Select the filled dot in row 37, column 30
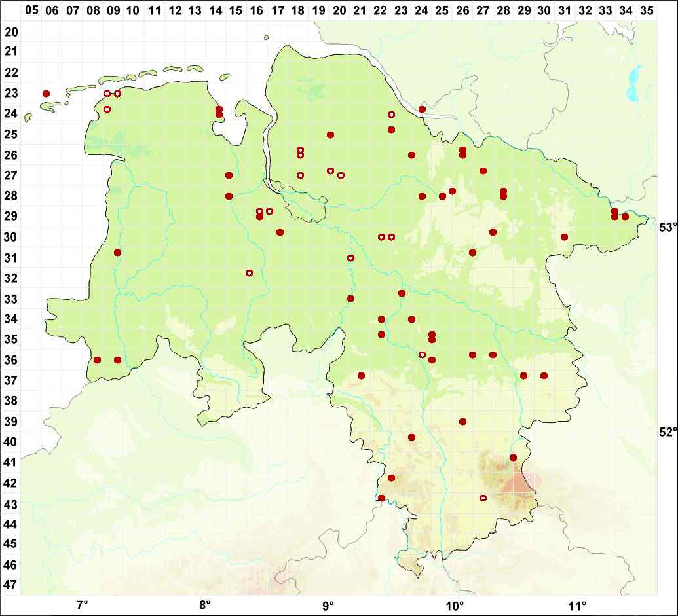Viewport: 678px width, 616px height. pyautogui.click(x=544, y=376)
